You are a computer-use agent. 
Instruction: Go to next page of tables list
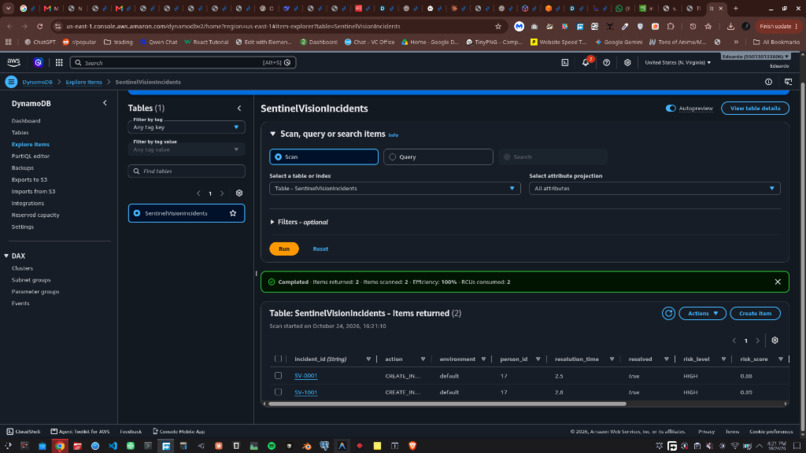pyautogui.click(x=222, y=193)
